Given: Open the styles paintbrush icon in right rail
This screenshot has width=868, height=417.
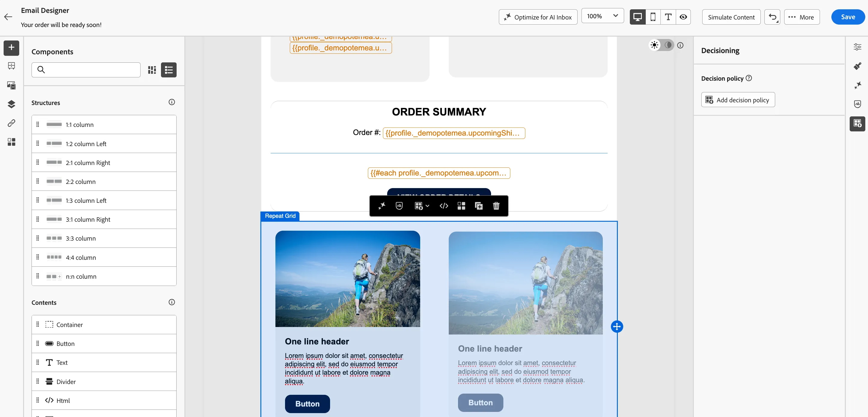Looking at the screenshot, I should coord(857,66).
